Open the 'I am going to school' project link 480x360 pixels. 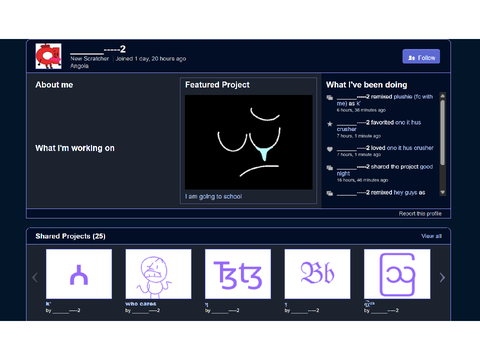pos(214,196)
